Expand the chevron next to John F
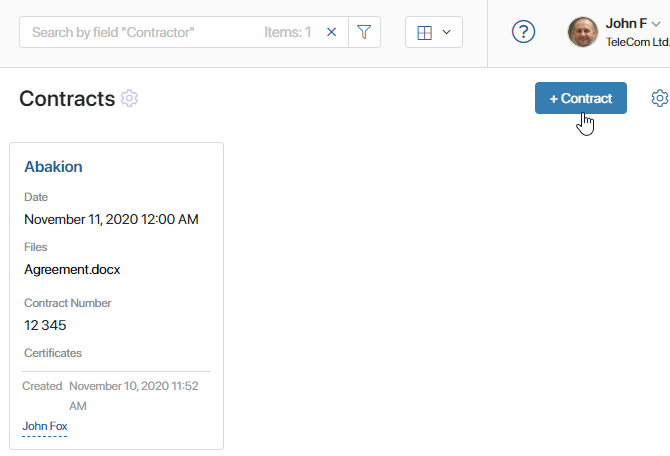Image resolution: width=670 pixels, height=456 pixels. pos(656,24)
